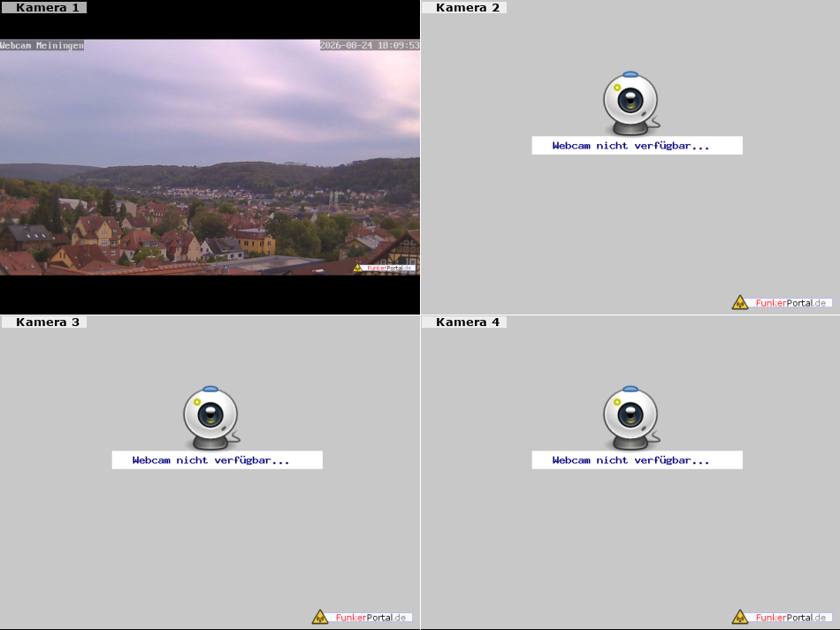This screenshot has width=840, height=630.
Task: Select the Kamera 3 label
Action: pyautogui.click(x=44, y=323)
